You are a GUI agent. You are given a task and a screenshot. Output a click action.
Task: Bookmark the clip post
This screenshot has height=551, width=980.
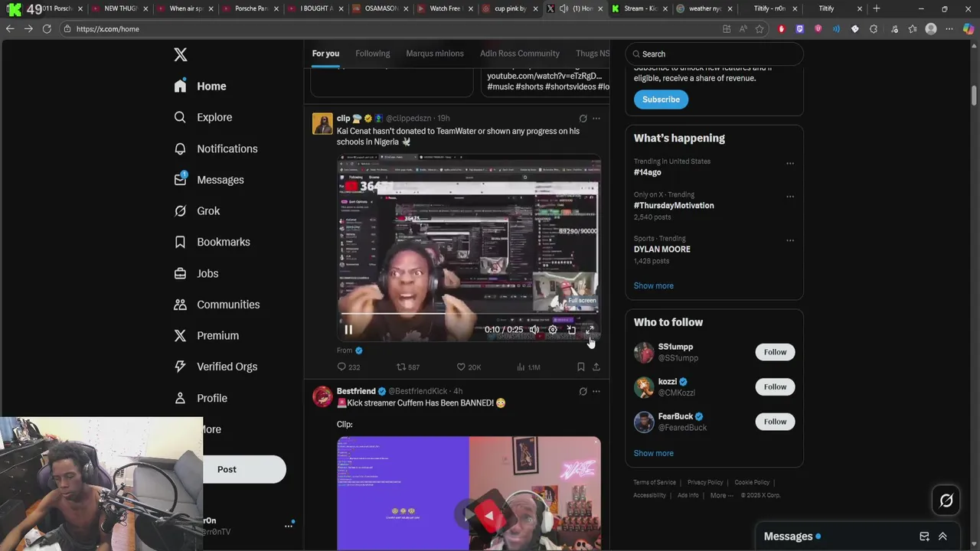581,367
